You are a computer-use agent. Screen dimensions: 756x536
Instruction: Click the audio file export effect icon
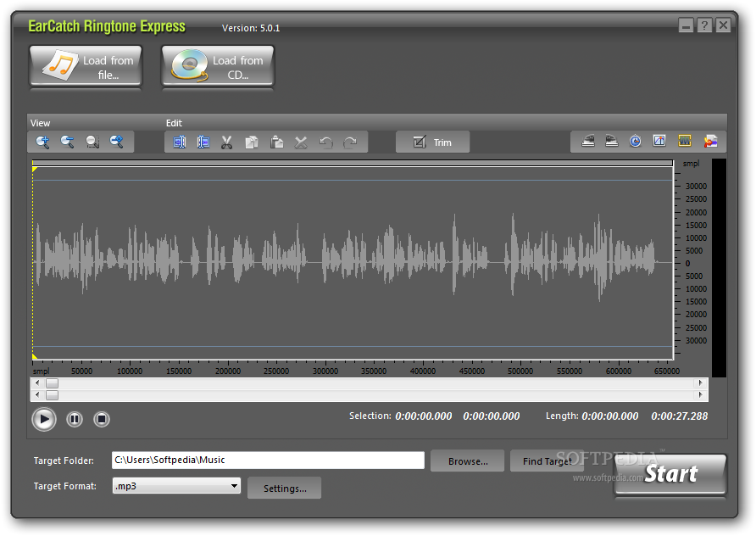[710, 141]
